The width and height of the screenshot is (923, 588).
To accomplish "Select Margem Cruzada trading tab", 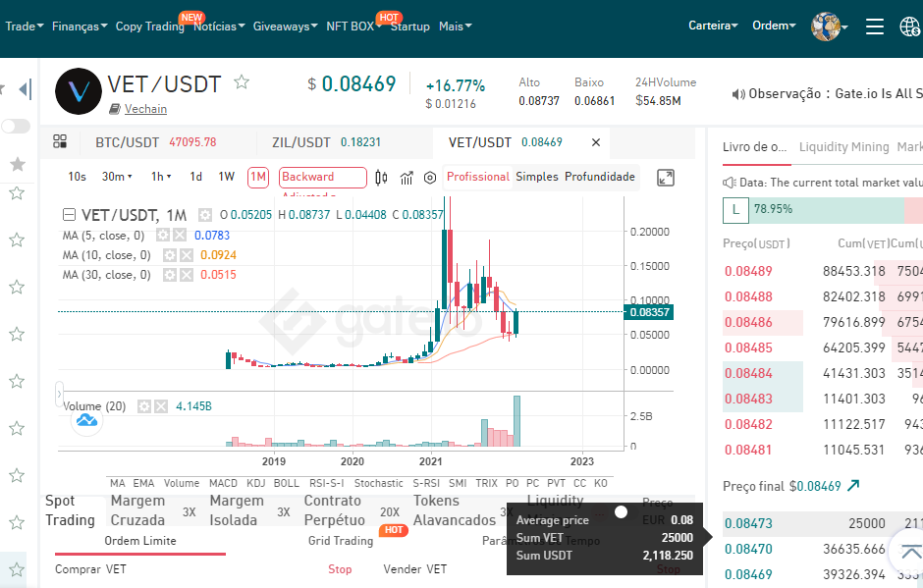I will point(137,510).
